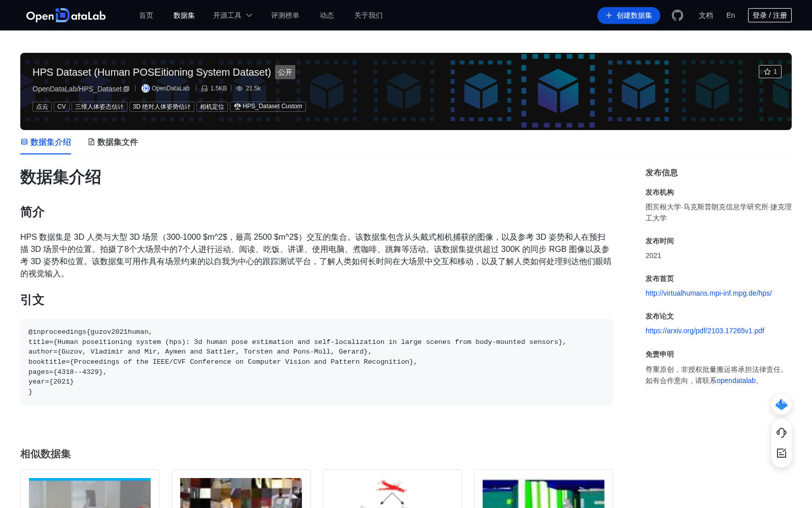Click the 发布时间 value 2021

point(653,256)
